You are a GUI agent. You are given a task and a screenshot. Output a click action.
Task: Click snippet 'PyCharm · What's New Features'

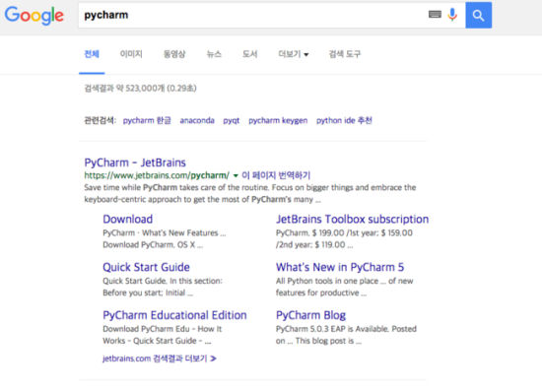point(161,233)
